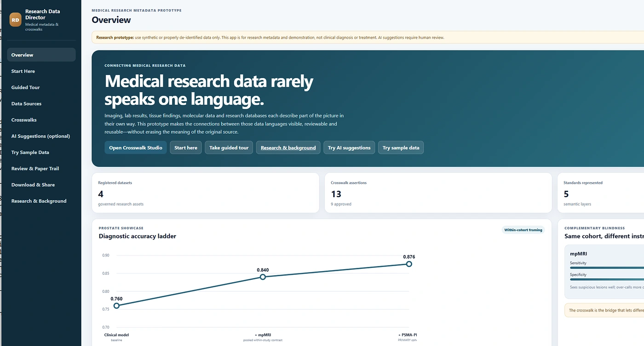Open Research & Background sidebar item
Screen dimensions: 644x346
click(41, 201)
